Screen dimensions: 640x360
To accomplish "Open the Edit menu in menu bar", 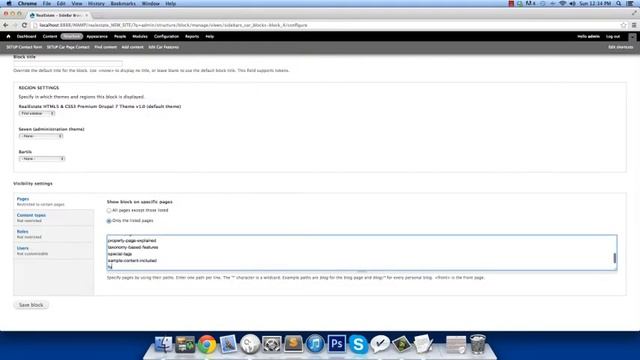I will click(x=61, y=4).
